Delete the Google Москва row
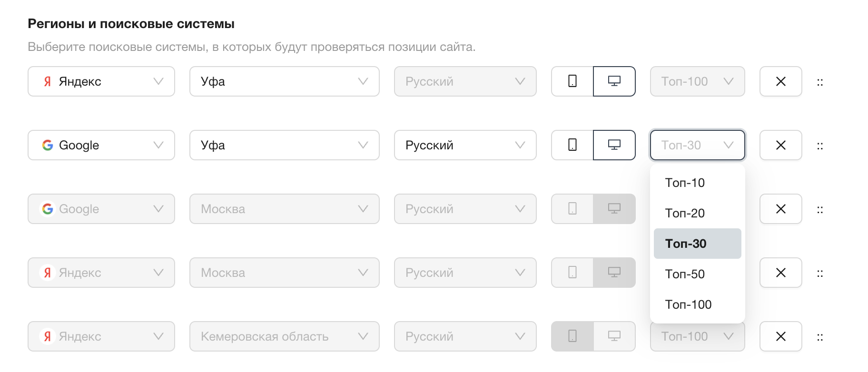Screen dimensions: 868x372 [x=780, y=209]
